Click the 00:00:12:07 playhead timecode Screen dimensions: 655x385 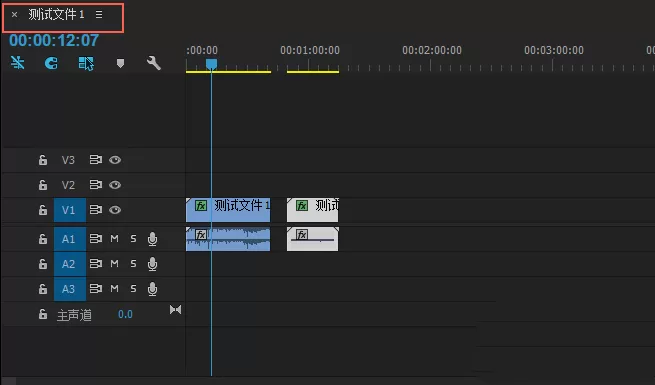54,41
